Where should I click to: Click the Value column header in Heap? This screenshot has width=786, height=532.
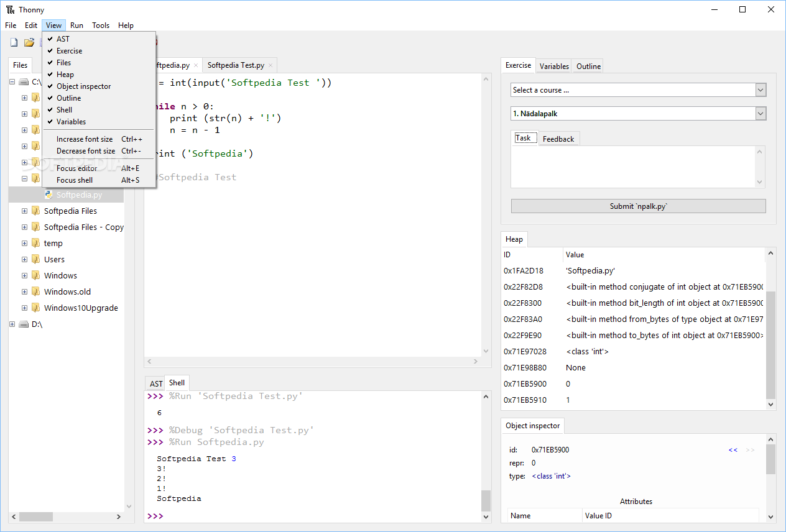click(x=665, y=255)
